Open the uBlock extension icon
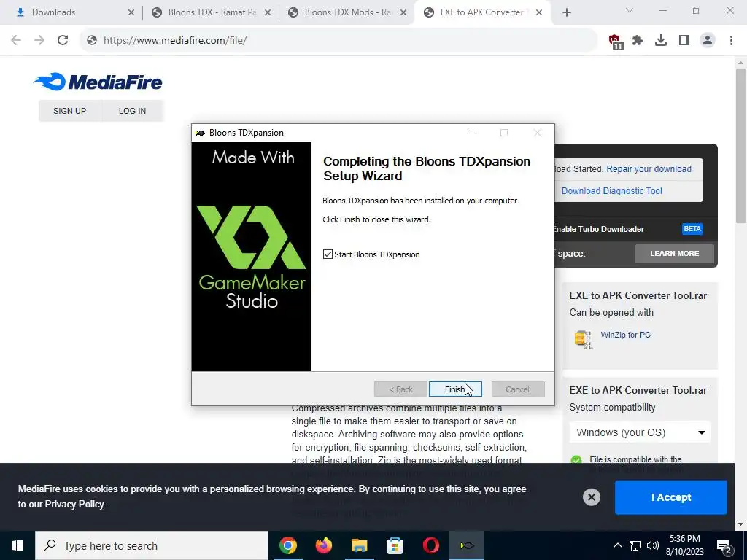Screen dimensions: 747x560 [616, 42]
